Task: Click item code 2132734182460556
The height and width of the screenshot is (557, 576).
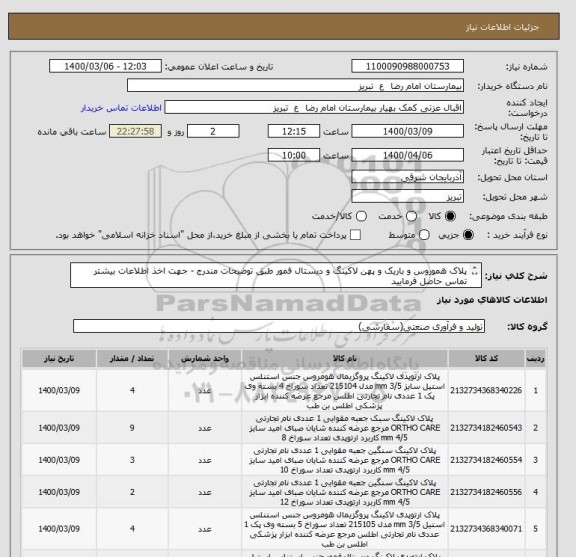Action: [486, 492]
